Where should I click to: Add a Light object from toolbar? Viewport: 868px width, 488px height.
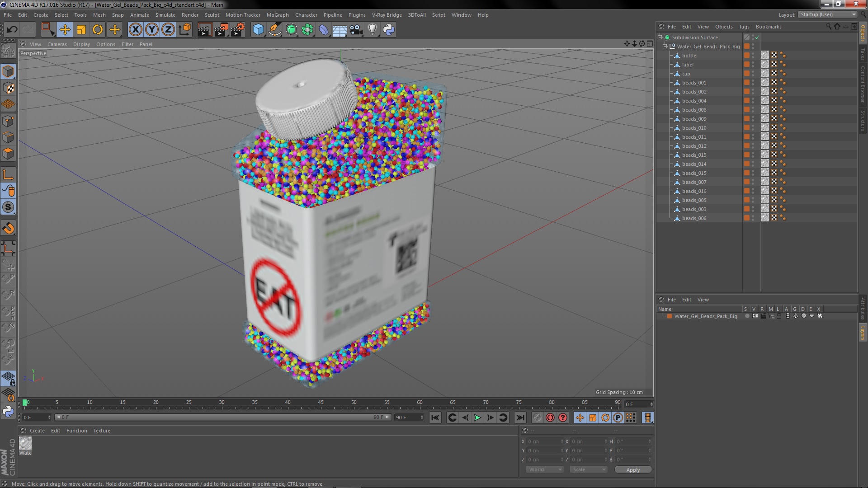(372, 30)
